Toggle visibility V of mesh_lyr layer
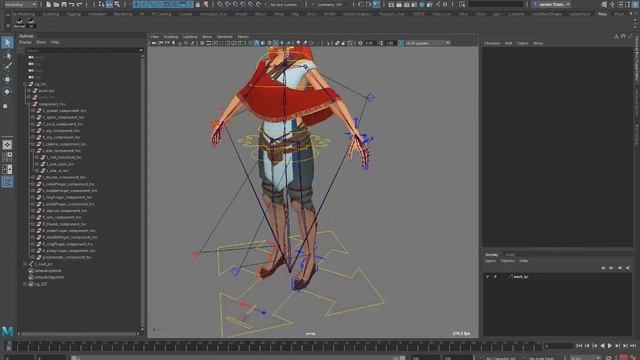Viewport: 640px width, 360px height. pyautogui.click(x=487, y=277)
